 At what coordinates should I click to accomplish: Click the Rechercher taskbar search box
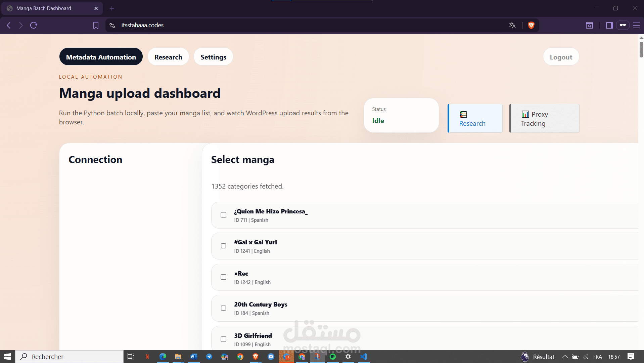[x=70, y=357]
